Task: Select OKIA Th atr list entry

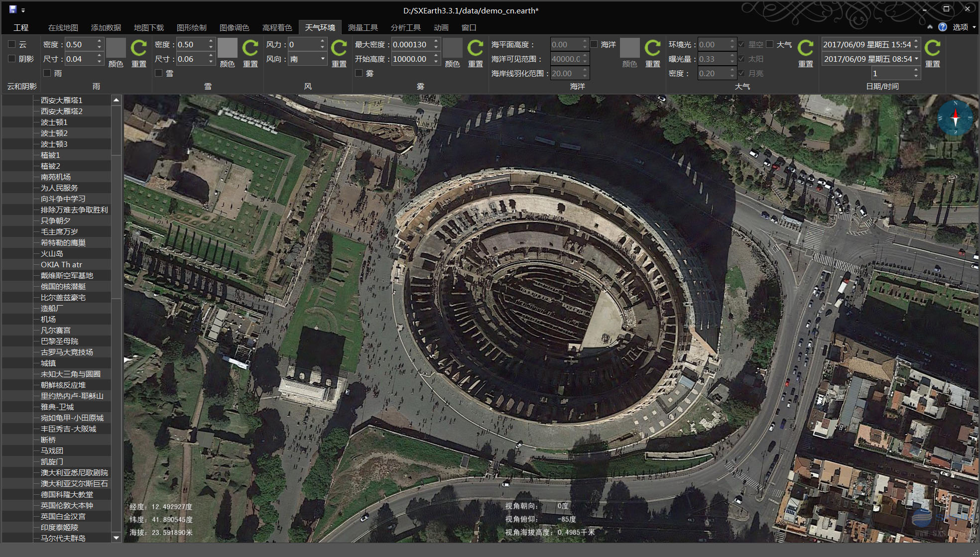Action: 61,264
